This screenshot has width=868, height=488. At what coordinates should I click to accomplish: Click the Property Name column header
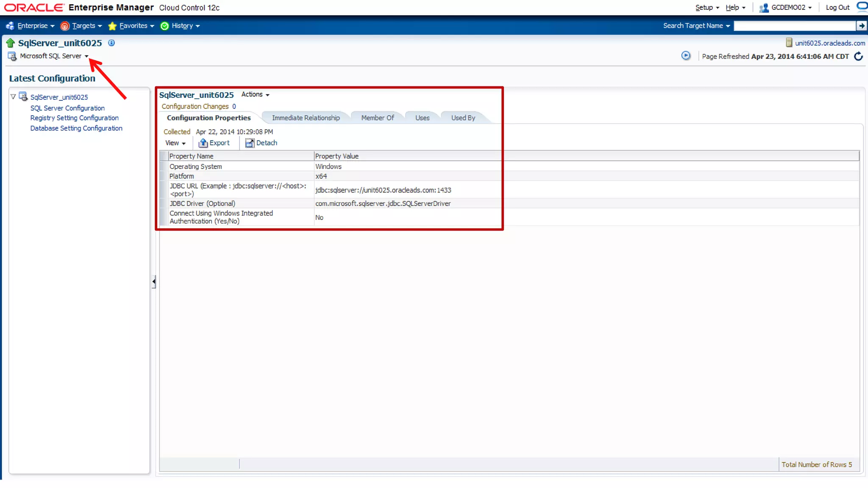point(241,156)
